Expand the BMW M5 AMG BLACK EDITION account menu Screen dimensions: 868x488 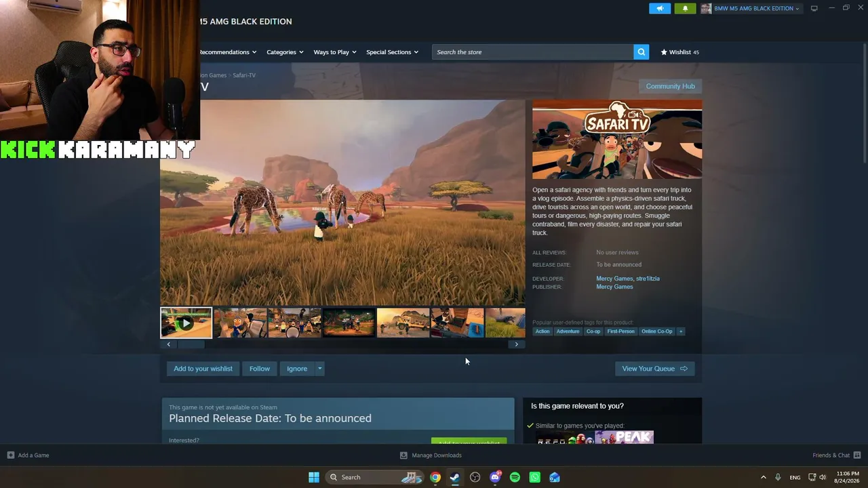[756, 8]
